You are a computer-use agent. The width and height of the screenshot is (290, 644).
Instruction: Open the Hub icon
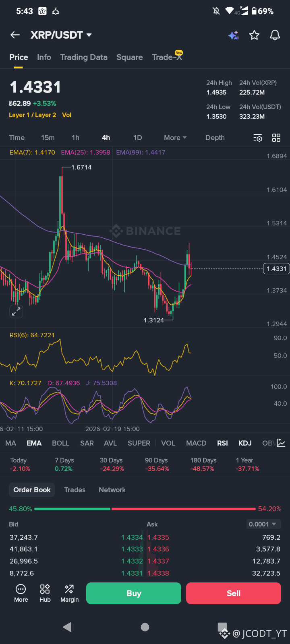point(45,593)
